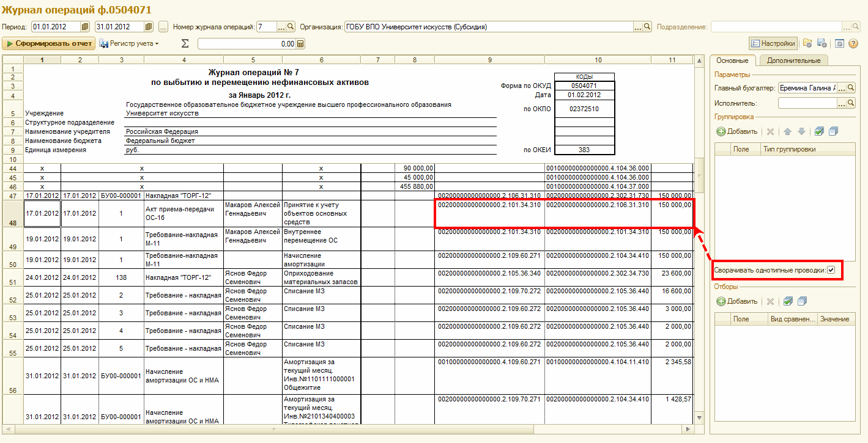The height and width of the screenshot is (443, 868).
Task: Click the start date field 01.01.2012
Action: [x=56, y=27]
